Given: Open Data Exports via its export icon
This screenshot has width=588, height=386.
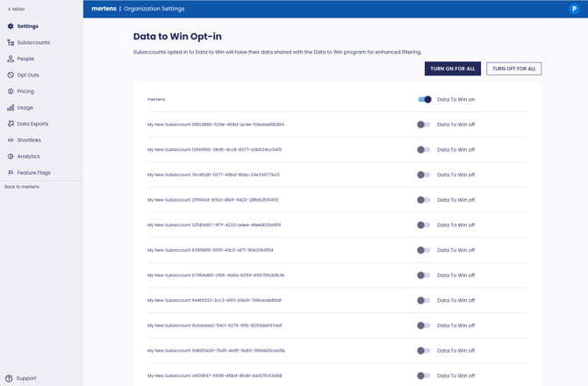Looking at the screenshot, I should (11, 124).
